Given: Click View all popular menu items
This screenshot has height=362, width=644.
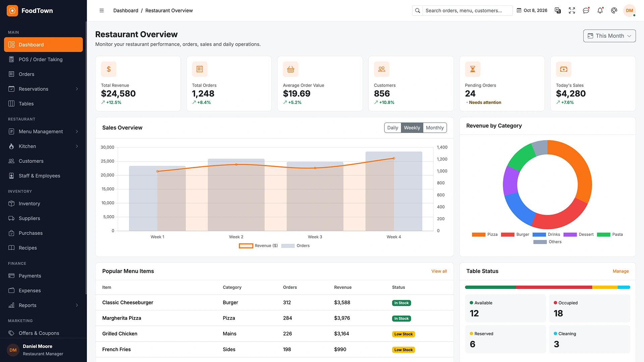Looking at the screenshot, I should 439,271.
